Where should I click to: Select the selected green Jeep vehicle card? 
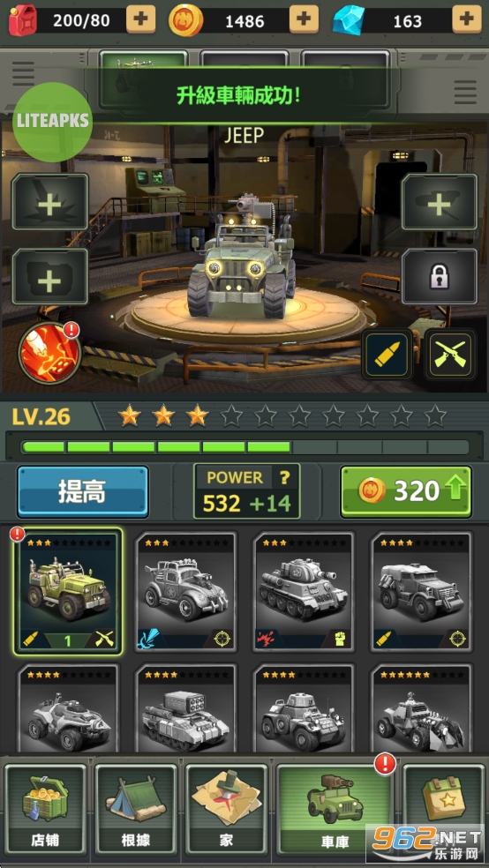(68, 592)
